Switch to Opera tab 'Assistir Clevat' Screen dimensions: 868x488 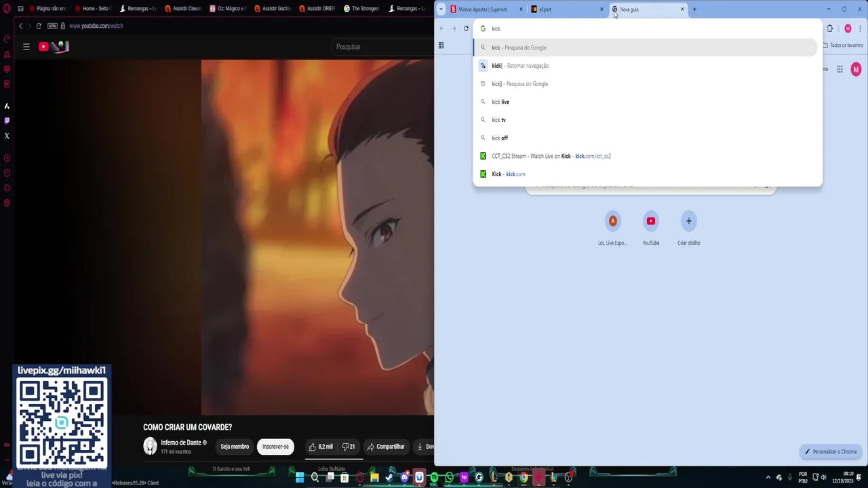183,9
